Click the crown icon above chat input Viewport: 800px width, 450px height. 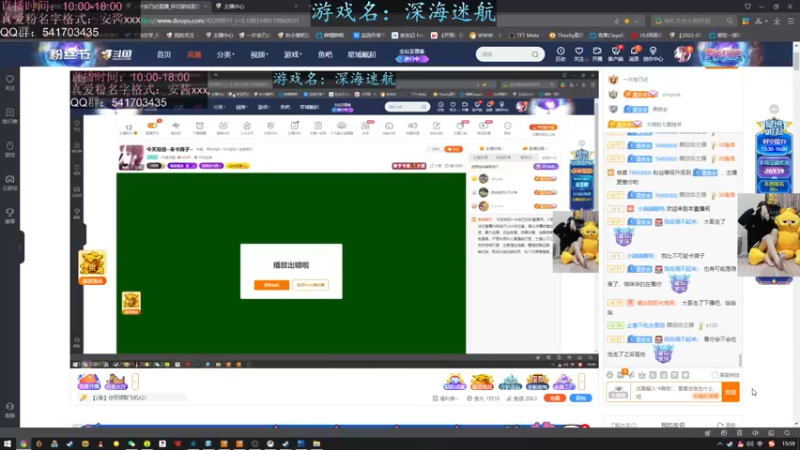pos(642,375)
